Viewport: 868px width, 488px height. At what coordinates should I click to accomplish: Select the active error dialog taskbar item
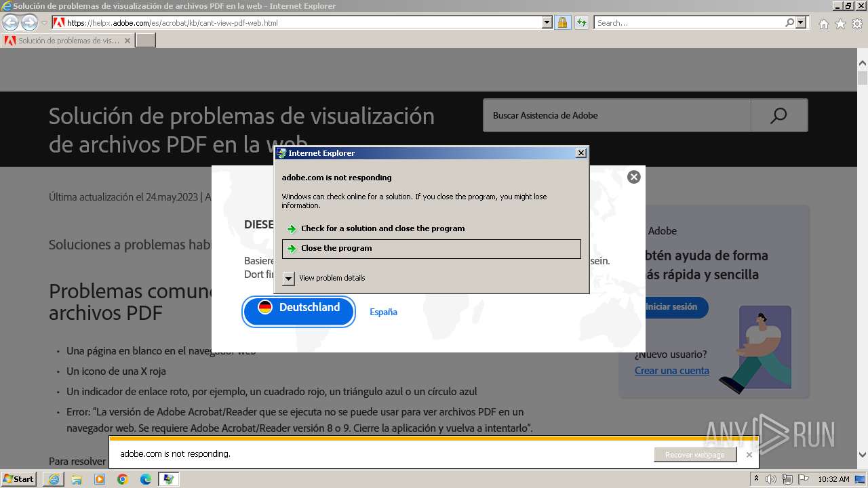click(169, 479)
